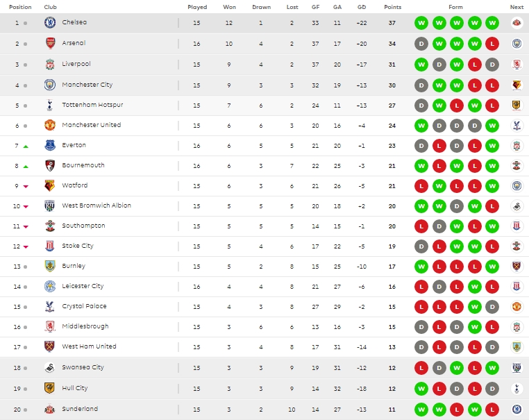The height and width of the screenshot is (420, 529).
Task: Click the Watford club crest icon
Action: [50, 186]
